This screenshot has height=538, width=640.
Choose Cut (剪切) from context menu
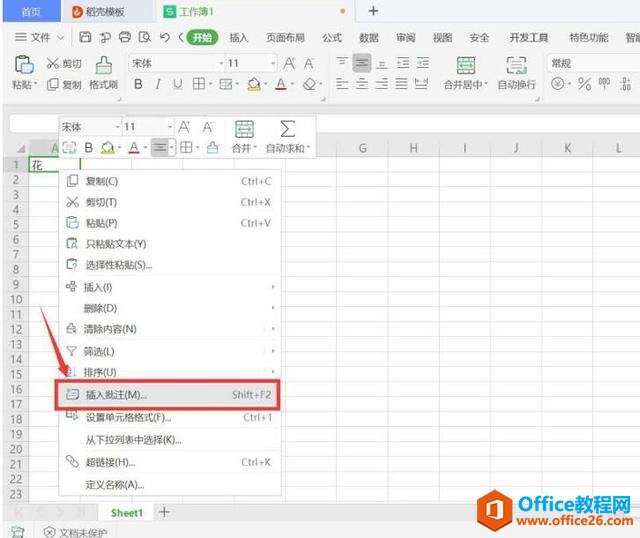170,202
